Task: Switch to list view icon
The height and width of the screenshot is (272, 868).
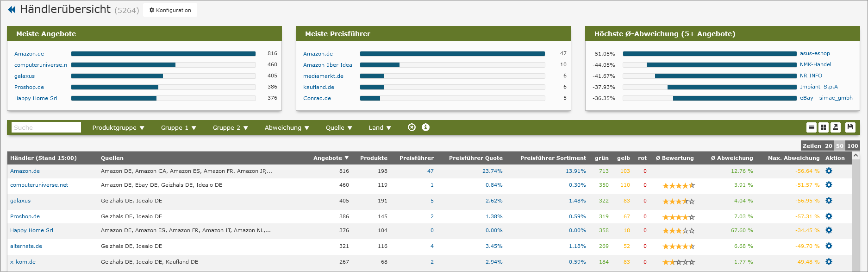Action: pyautogui.click(x=811, y=127)
